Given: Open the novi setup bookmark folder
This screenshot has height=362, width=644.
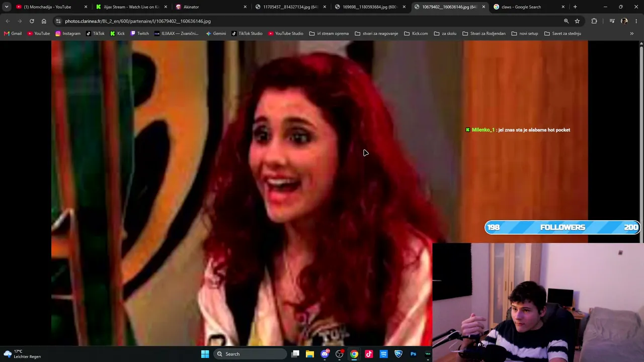Looking at the screenshot, I should 524,34.
